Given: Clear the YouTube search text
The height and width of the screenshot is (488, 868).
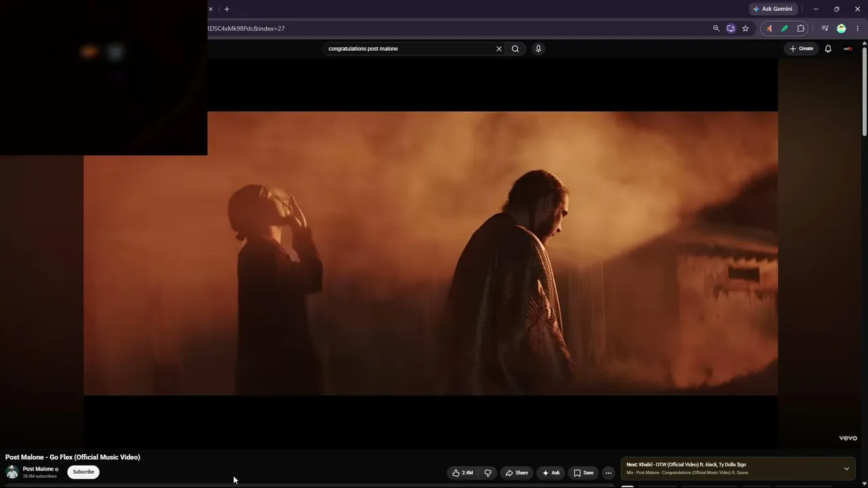Looking at the screenshot, I should [499, 49].
